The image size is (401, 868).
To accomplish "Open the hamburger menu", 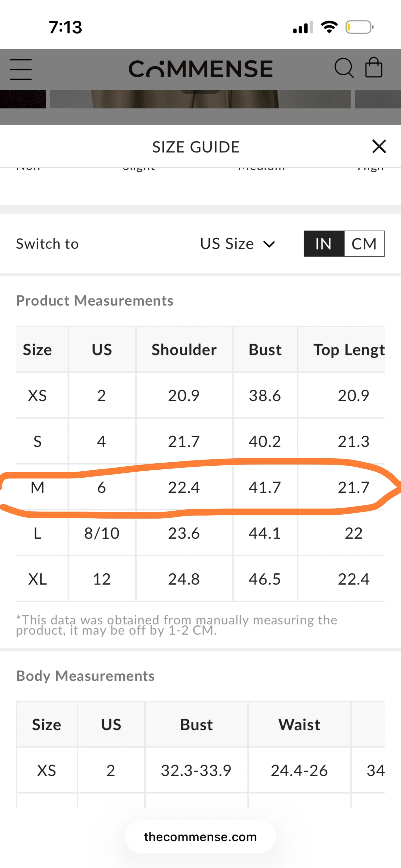I will tap(21, 69).
